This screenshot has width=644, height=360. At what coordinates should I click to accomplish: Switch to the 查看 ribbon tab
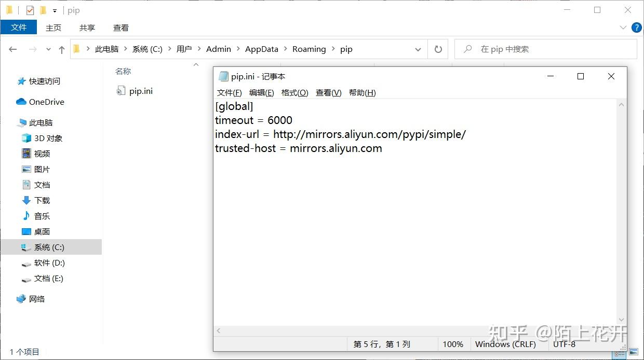120,27
